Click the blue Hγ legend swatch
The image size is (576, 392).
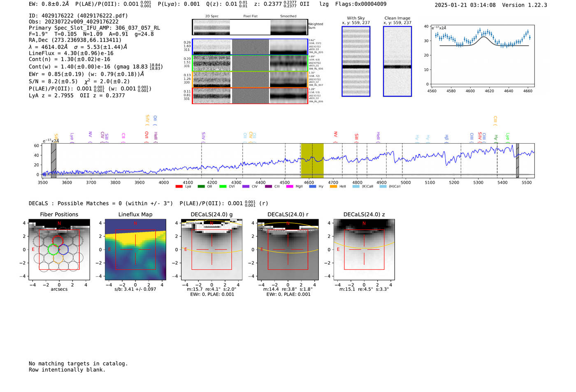click(313, 186)
